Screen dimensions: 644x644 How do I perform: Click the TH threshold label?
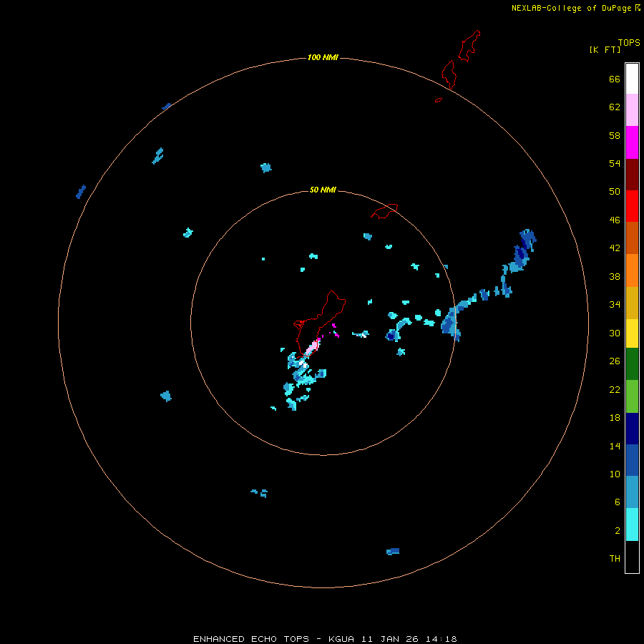pyautogui.click(x=615, y=559)
